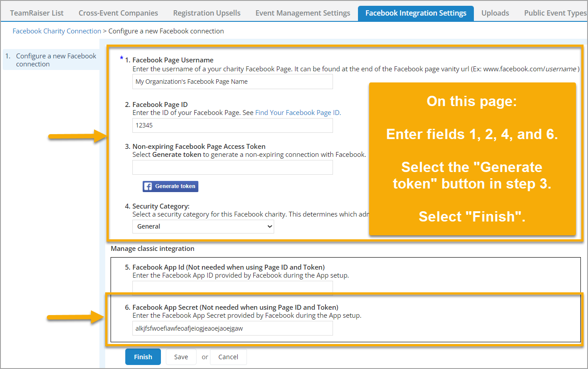
Task: Click the Facebook App Secret field
Action: [232, 328]
